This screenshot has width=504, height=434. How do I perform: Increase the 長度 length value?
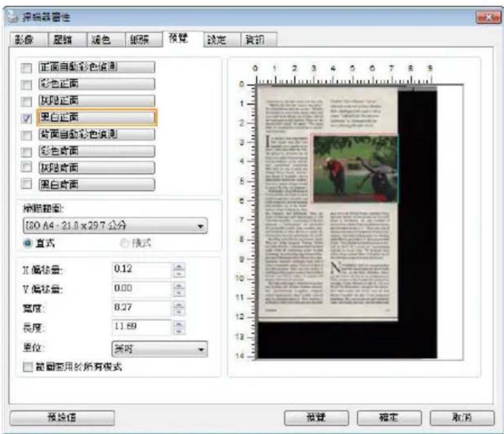pos(179,324)
